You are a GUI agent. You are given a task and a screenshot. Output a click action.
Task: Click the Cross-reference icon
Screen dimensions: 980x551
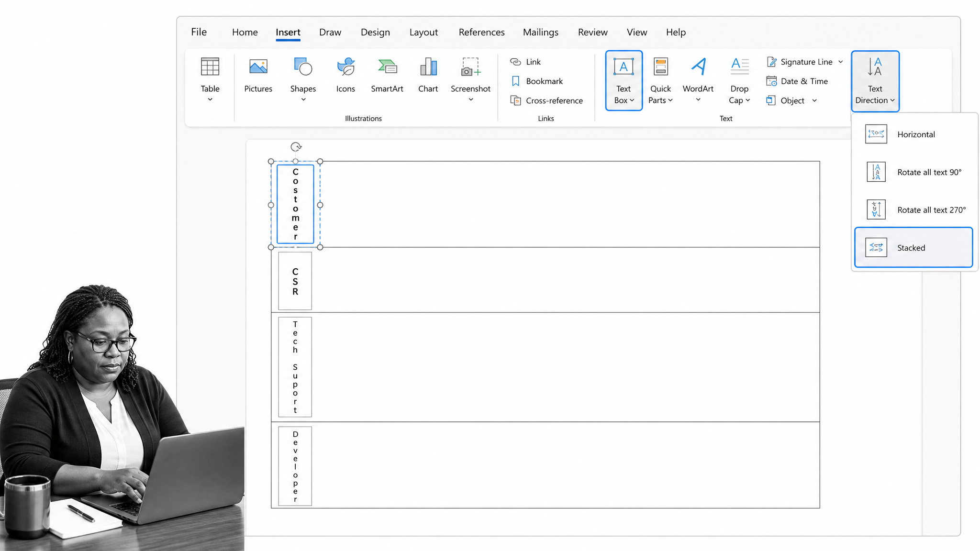(515, 100)
